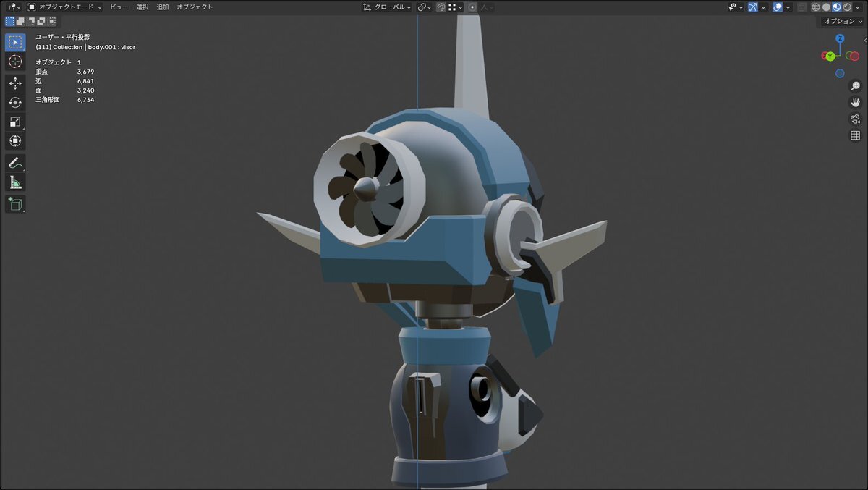Switch to solid viewport shading
This screenshot has width=868, height=490.
(x=827, y=7)
